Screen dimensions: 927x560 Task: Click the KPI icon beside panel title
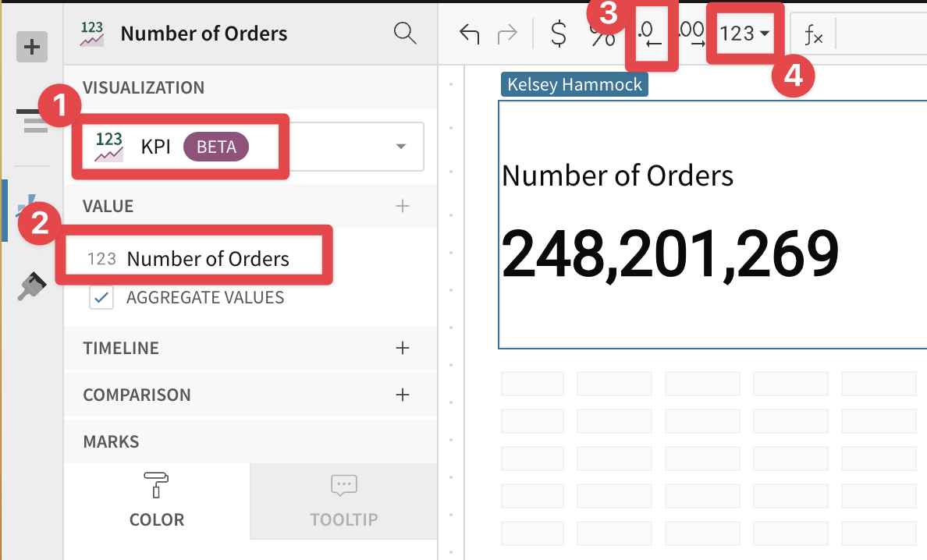[x=92, y=34]
